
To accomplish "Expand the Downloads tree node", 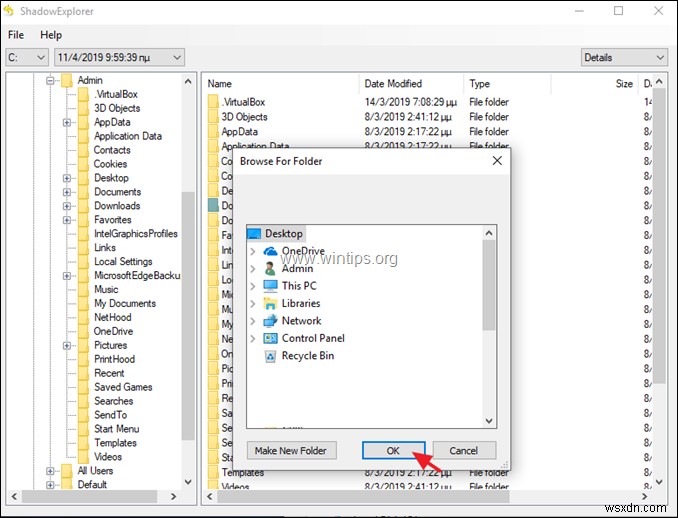I will [x=67, y=206].
